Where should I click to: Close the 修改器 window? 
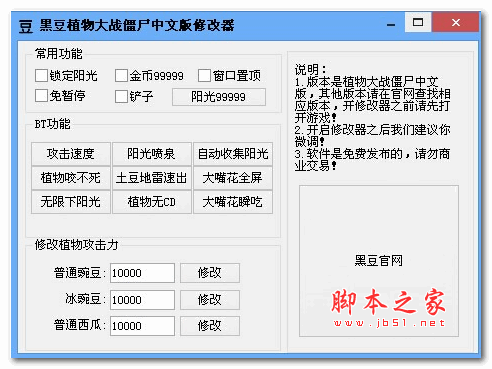[x=456, y=22]
